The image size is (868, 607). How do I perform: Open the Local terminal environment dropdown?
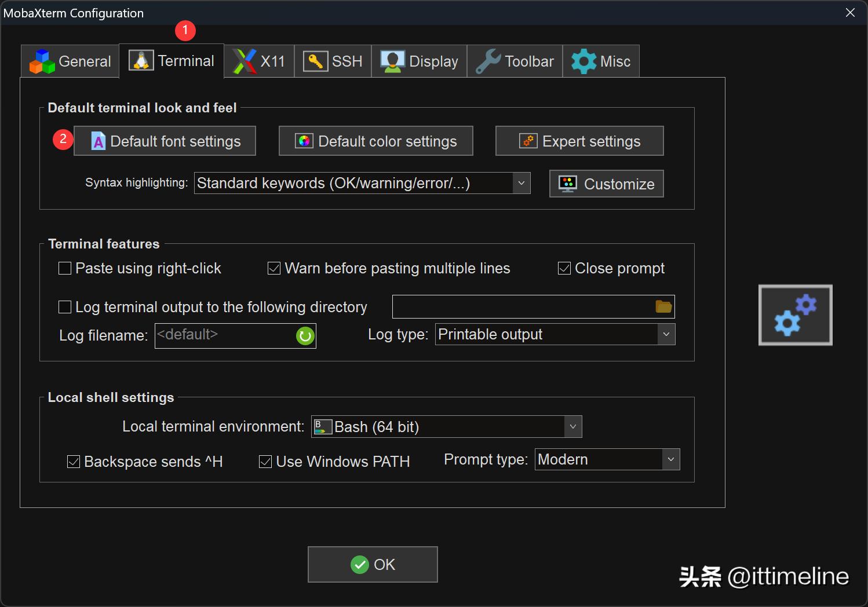pyautogui.click(x=572, y=427)
